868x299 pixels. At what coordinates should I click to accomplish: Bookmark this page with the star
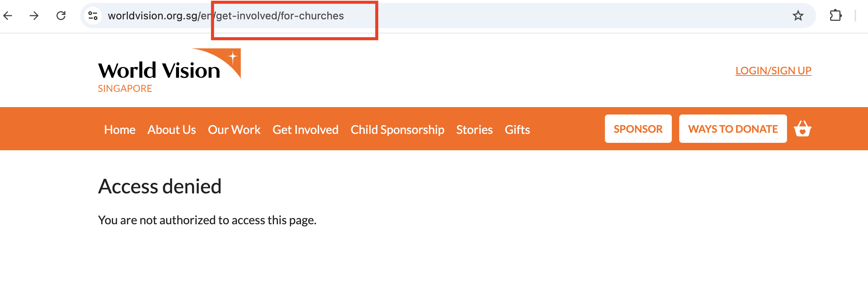tap(798, 16)
